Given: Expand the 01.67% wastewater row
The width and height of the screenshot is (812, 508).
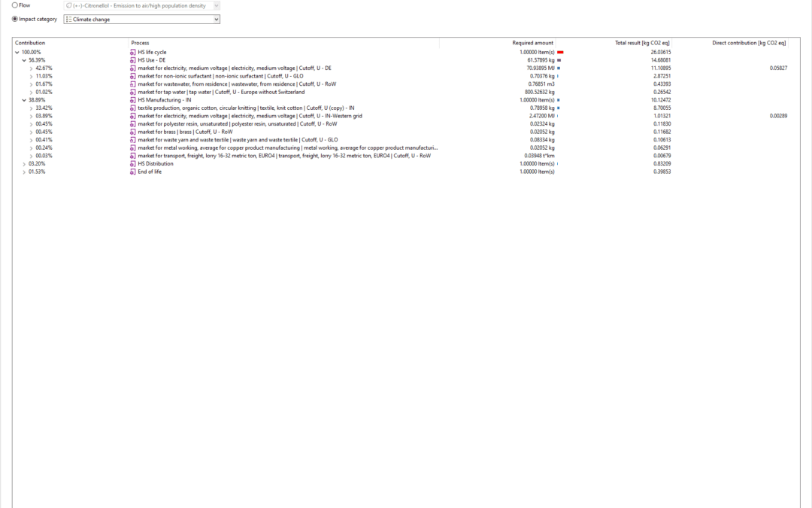Looking at the screenshot, I should [31, 84].
